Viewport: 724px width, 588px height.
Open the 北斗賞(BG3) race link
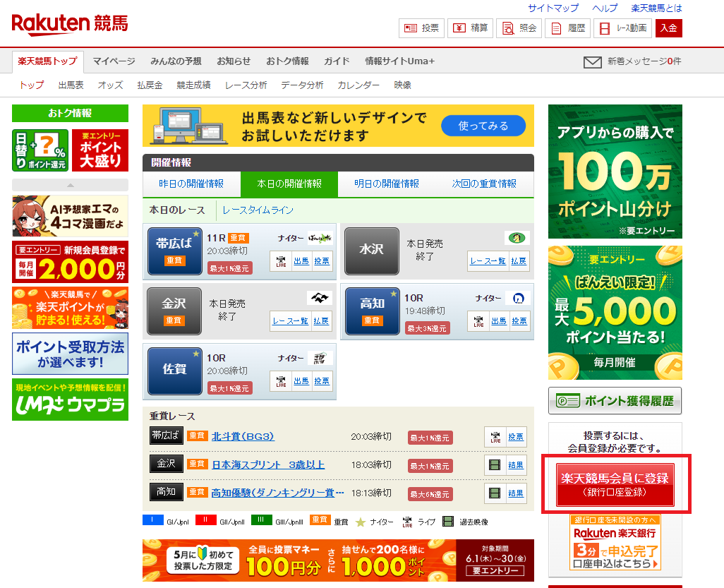click(x=243, y=436)
